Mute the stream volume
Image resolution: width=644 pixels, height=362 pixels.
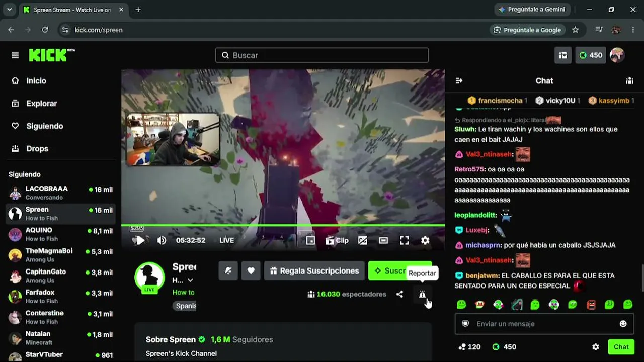[162, 240]
